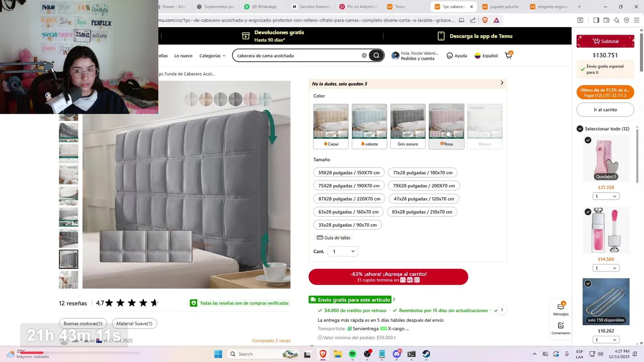
Task: Open the shopping cart icon with badge 12
Action: [509, 55]
